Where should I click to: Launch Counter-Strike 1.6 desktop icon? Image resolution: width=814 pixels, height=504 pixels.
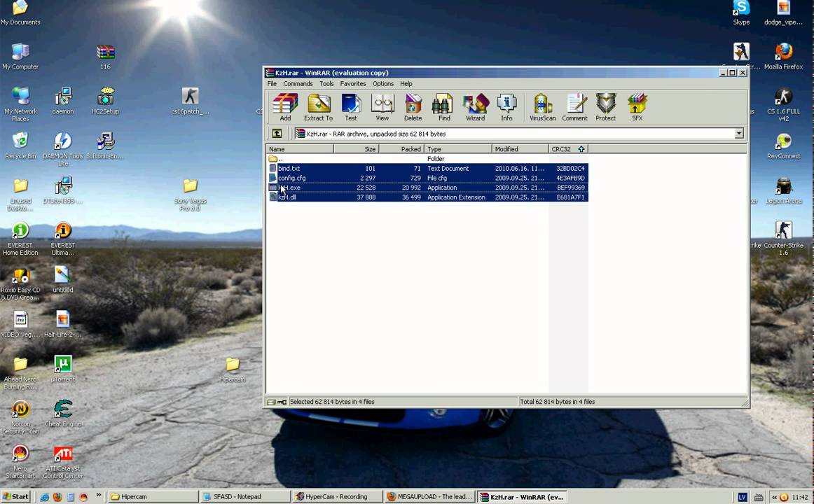click(783, 239)
